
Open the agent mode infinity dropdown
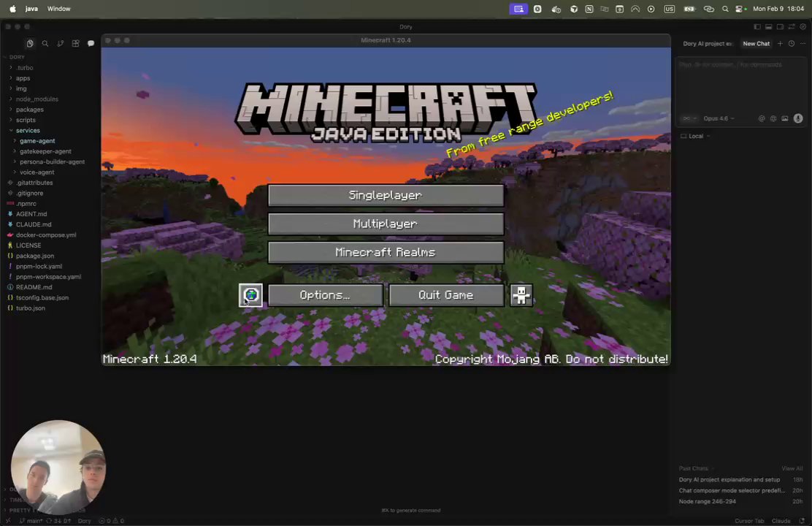tap(690, 118)
